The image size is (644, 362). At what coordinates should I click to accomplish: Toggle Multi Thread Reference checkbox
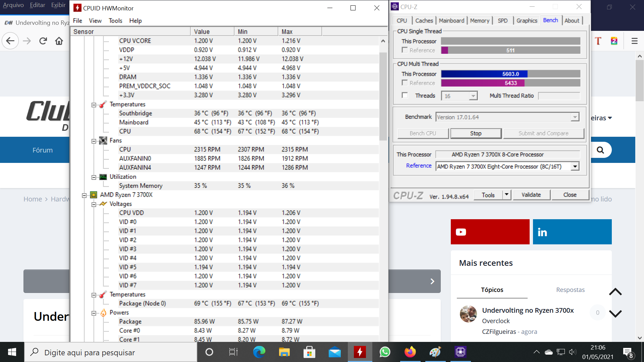405,82
